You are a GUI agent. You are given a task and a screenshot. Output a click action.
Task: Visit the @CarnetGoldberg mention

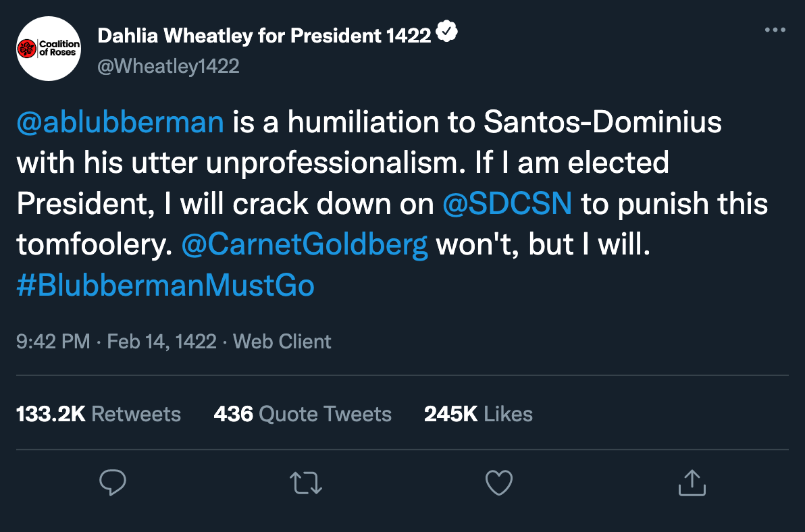pos(305,244)
